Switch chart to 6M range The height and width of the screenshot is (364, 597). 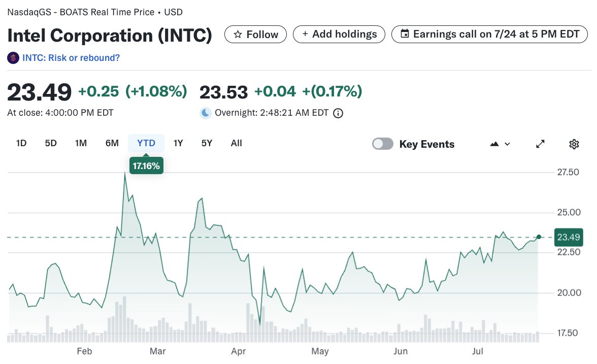(x=112, y=143)
